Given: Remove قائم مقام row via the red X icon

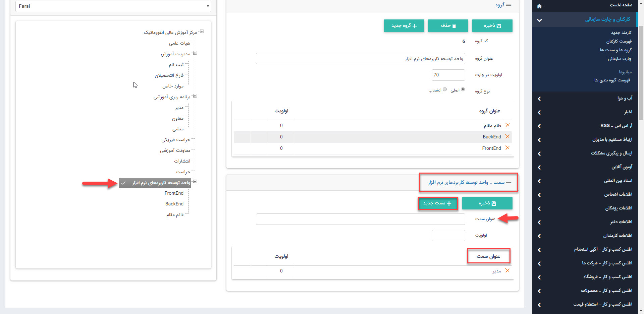Looking at the screenshot, I should (x=507, y=125).
